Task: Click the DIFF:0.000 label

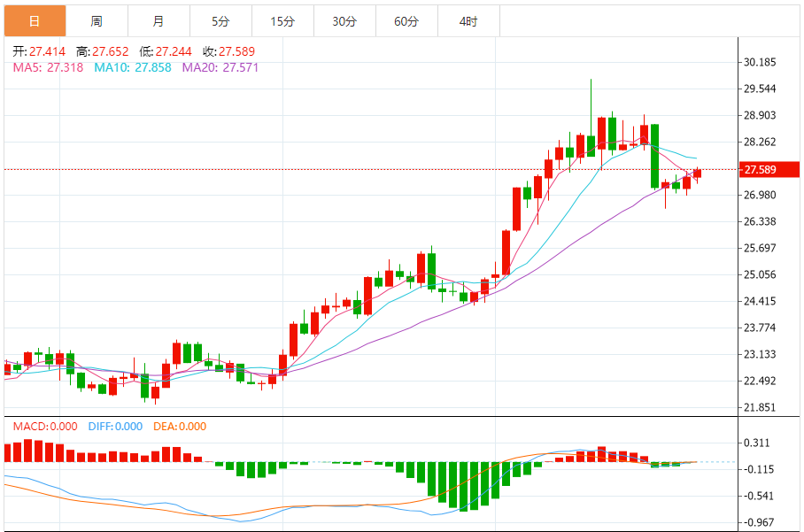Action: 115,427
